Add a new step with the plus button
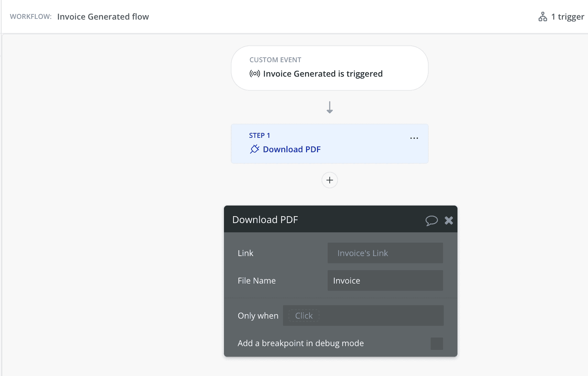The image size is (588, 376). 329,180
